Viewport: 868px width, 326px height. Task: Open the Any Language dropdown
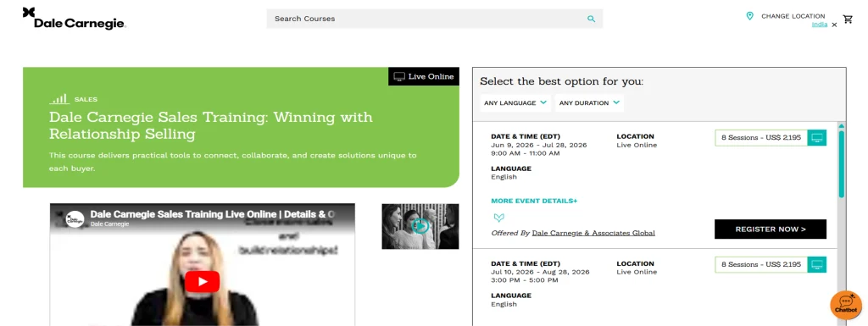[x=515, y=102]
